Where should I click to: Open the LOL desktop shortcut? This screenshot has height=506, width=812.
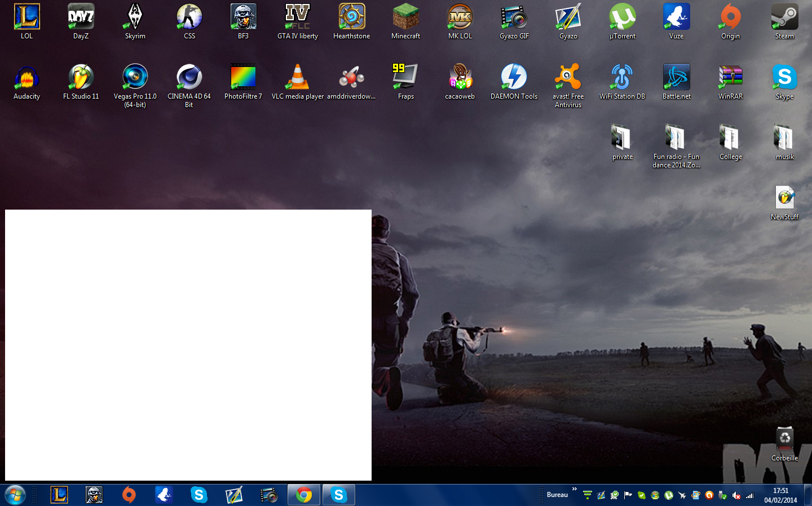point(27,22)
